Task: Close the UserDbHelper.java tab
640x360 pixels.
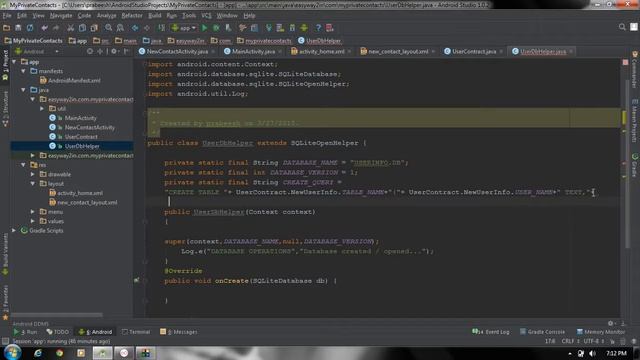Action: tap(571, 51)
